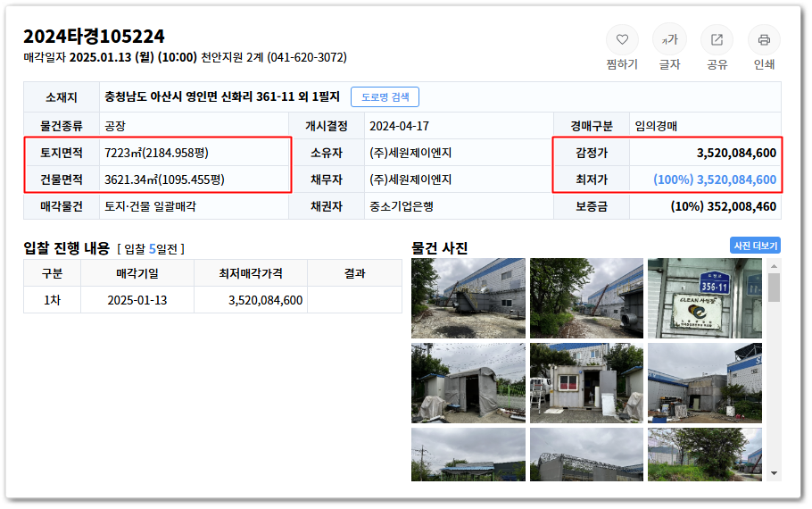Screen dimensions: 812x509
Task: Click the 입찰 진행 내용 heading
Action: coord(67,247)
